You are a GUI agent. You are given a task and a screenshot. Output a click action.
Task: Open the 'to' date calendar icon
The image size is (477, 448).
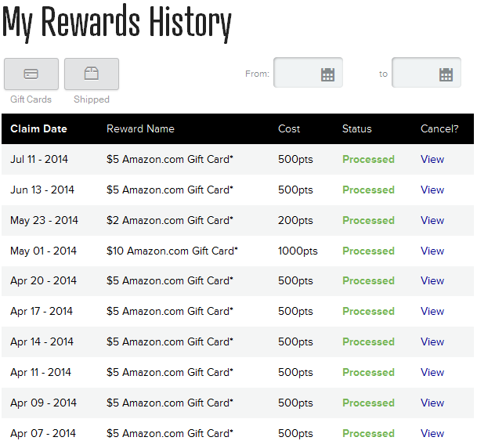446,74
